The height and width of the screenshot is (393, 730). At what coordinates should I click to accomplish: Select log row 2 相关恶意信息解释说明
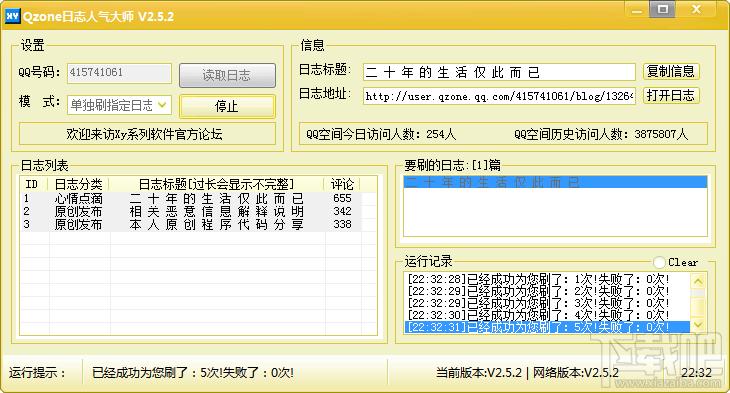pyautogui.click(x=190, y=211)
